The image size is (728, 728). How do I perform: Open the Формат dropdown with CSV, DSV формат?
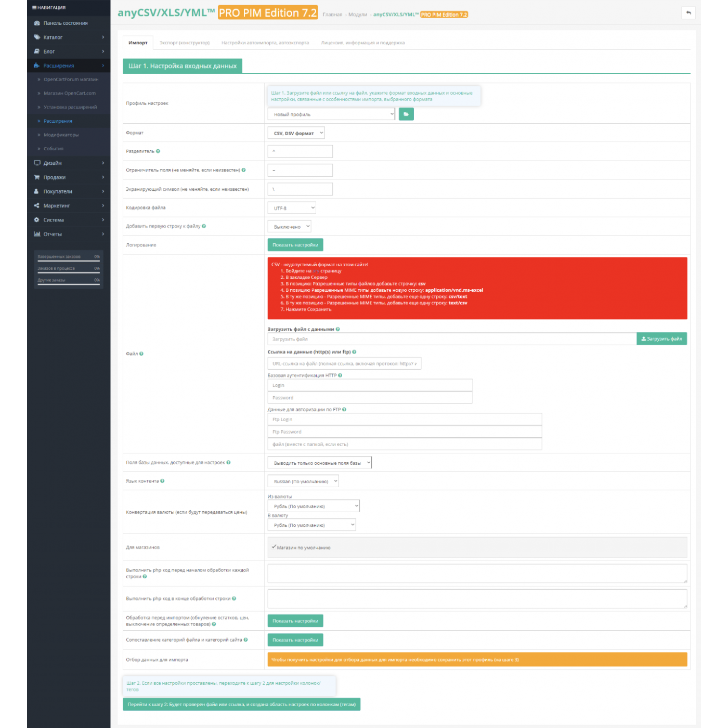tap(296, 133)
